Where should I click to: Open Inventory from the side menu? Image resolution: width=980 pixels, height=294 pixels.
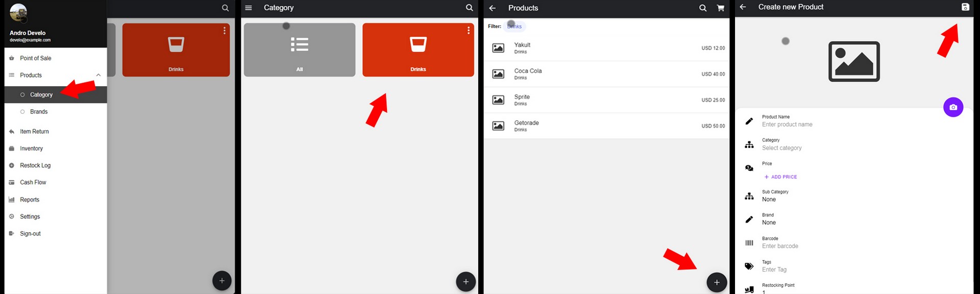31,149
